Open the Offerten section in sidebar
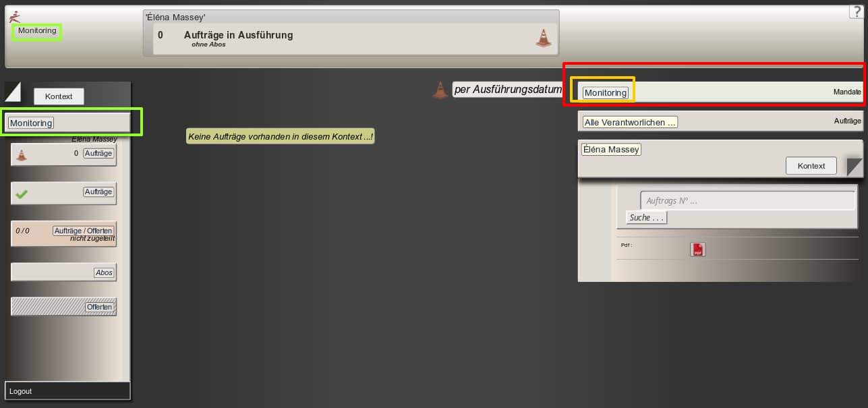868x408 pixels. click(x=100, y=308)
